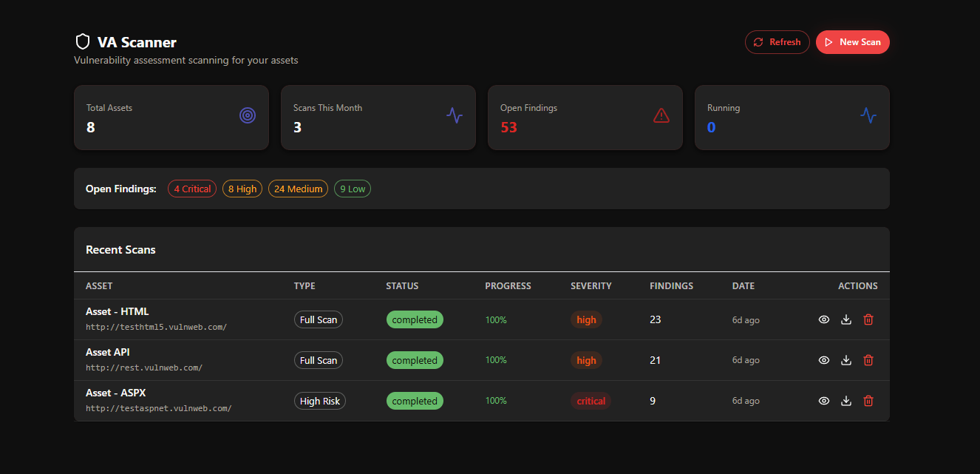The image size is (980, 474).
Task: Click the Total Assets target icon
Action: pos(248,115)
